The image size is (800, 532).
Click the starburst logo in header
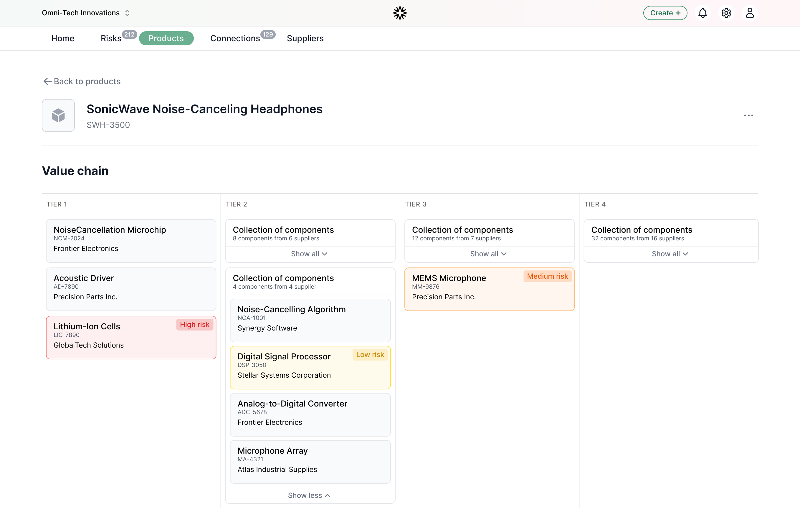[x=400, y=13]
